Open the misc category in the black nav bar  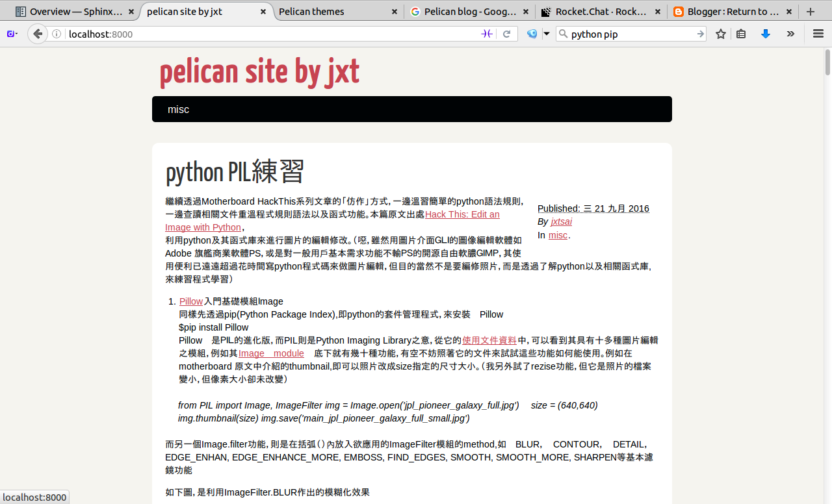click(x=178, y=109)
